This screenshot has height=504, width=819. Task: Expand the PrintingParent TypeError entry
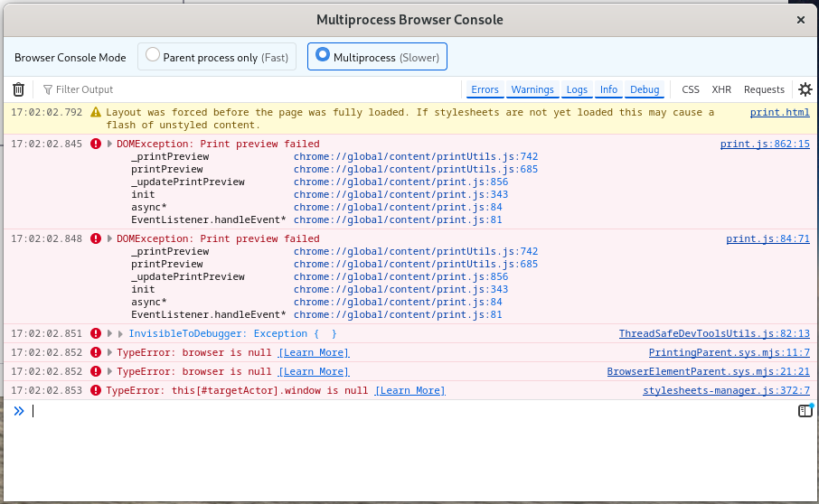tap(109, 352)
